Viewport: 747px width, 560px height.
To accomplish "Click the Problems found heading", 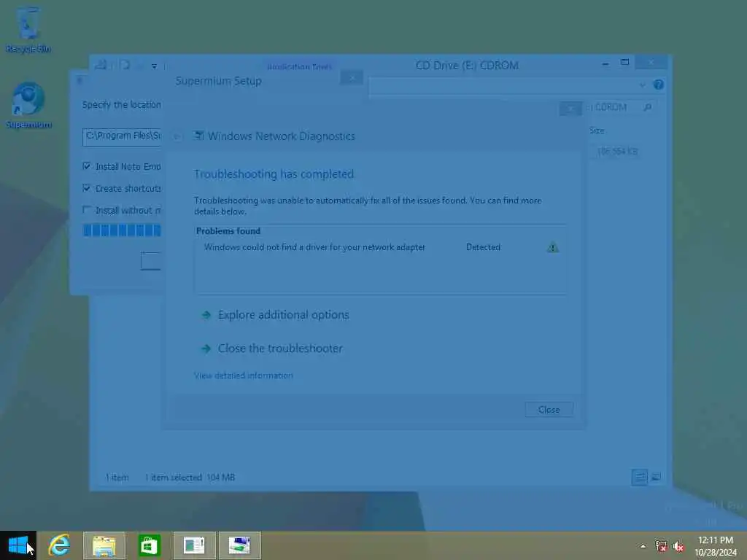I will pos(228,231).
